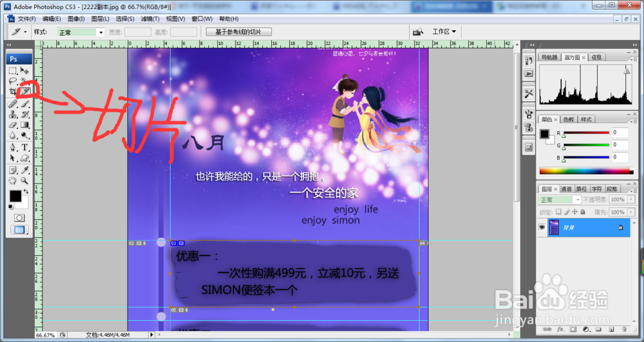
Task: Select the Crop tool
Action: point(13,91)
